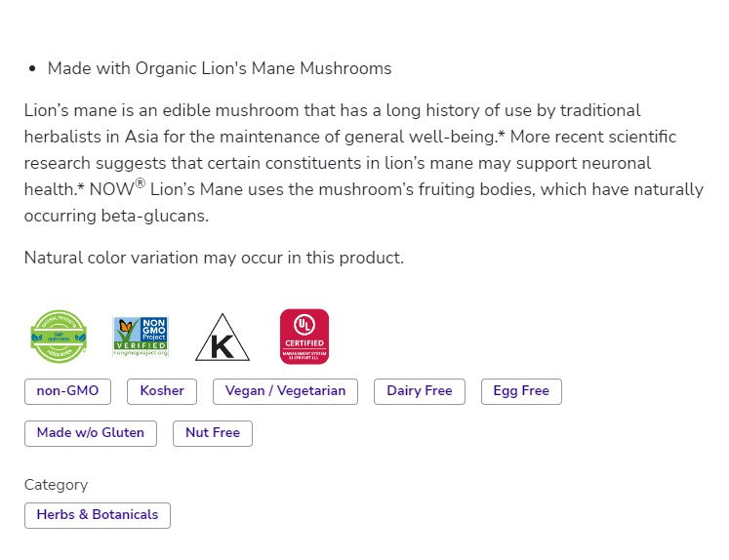Image resolution: width=729 pixels, height=560 pixels.
Task: Click the Egg Free tag
Action: tap(521, 391)
